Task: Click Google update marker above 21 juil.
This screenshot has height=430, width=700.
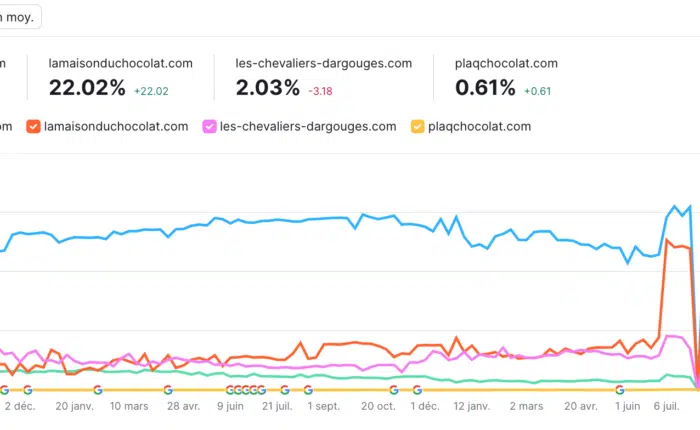Action: [285, 390]
